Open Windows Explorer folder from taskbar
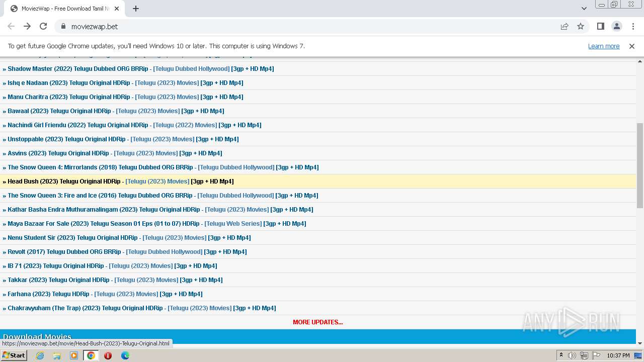Image resolution: width=644 pixels, height=362 pixels. point(57,355)
